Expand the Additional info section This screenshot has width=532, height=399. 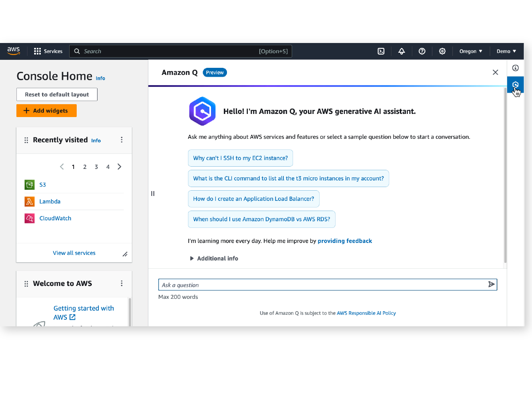214,258
